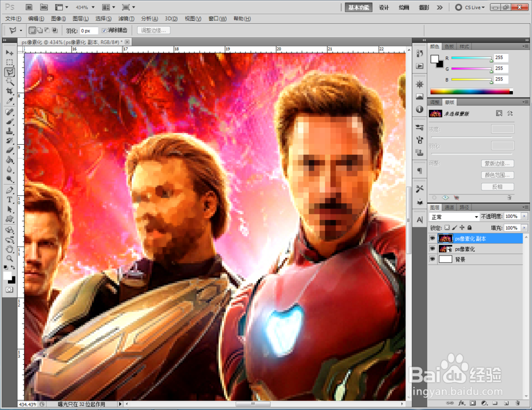Hide the ps像素化 副本 layer

pyautogui.click(x=432, y=239)
